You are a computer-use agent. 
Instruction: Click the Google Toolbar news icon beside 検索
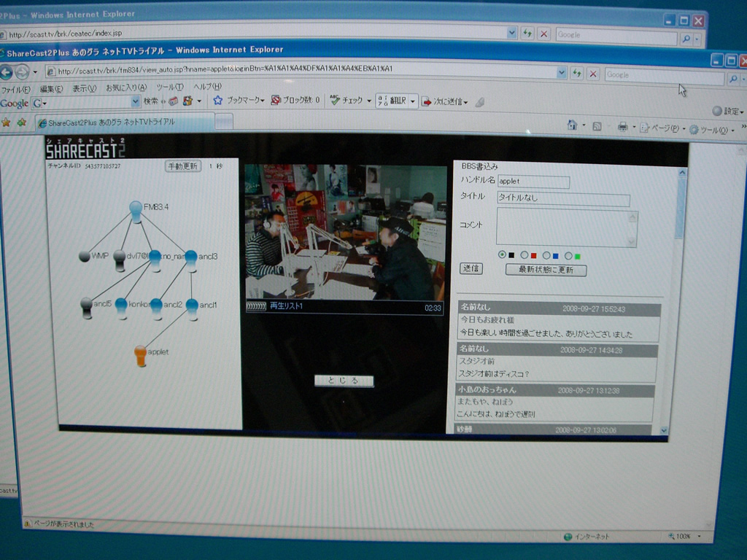pyautogui.click(x=173, y=101)
